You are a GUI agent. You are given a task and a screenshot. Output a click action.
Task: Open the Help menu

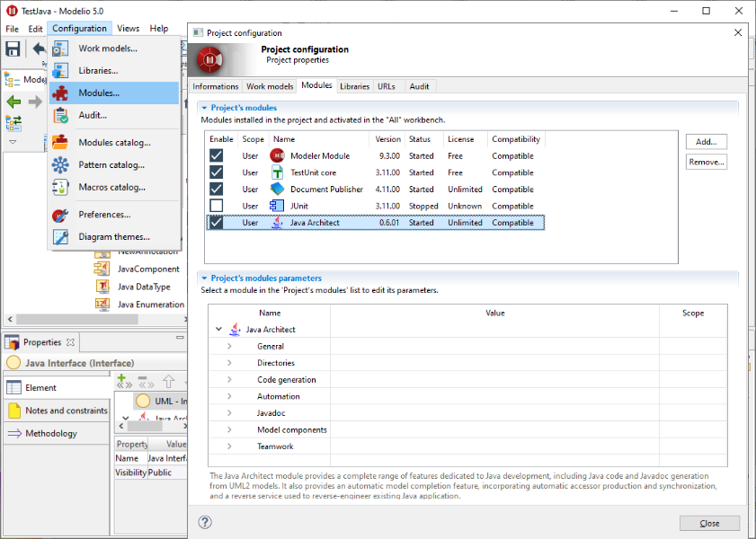click(158, 29)
